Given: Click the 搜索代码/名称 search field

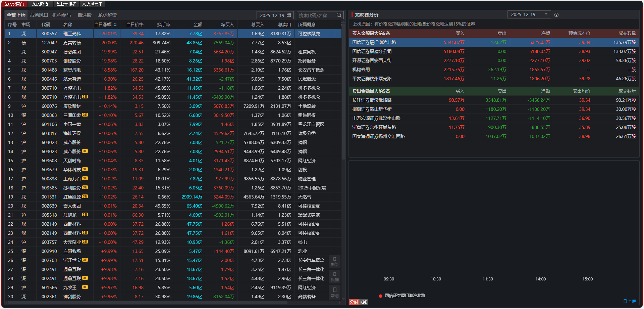Looking at the screenshot, I should 315,15.
